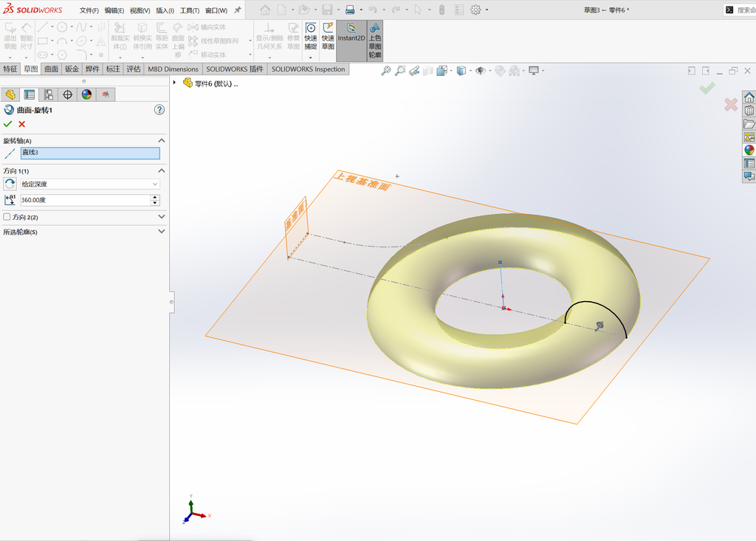Enable 方向 2(2) checkbox
This screenshot has width=756, height=541.
pyautogui.click(x=7, y=217)
